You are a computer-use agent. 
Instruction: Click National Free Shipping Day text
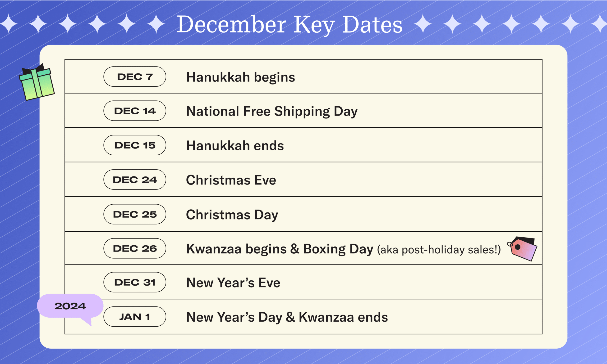[x=272, y=111]
